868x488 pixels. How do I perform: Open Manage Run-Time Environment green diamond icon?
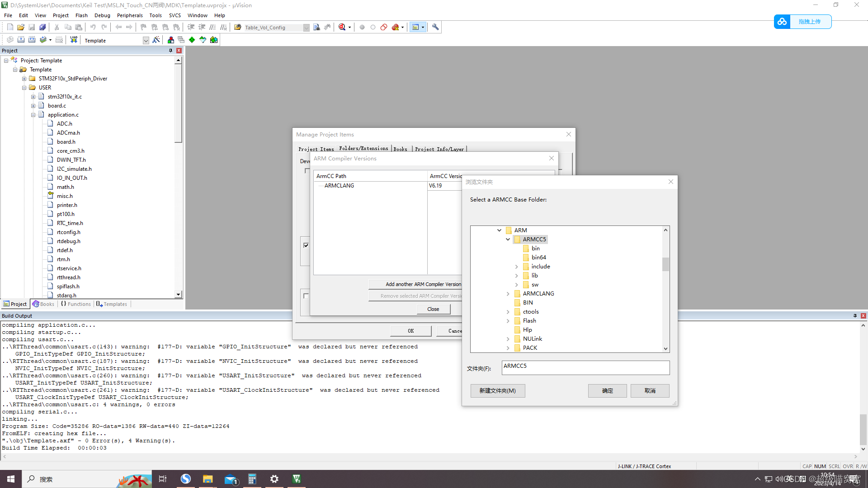192,40
